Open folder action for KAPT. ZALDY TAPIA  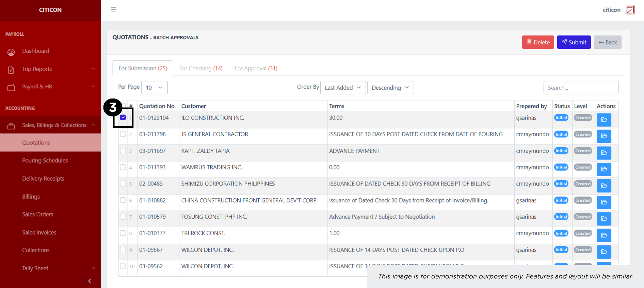(x=603, y=153)
